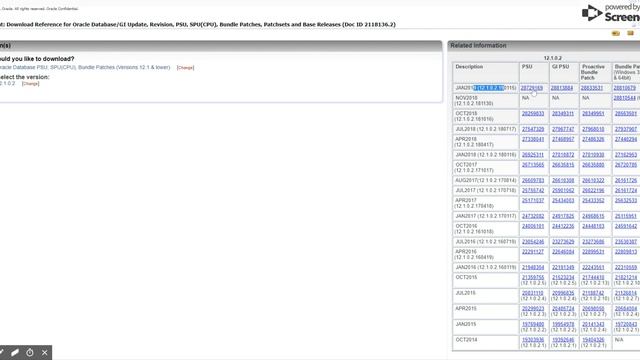Open Proactive Bundle Patch link for JUL2017
This screenshot has width=640, height=360.
coord(593,191)
